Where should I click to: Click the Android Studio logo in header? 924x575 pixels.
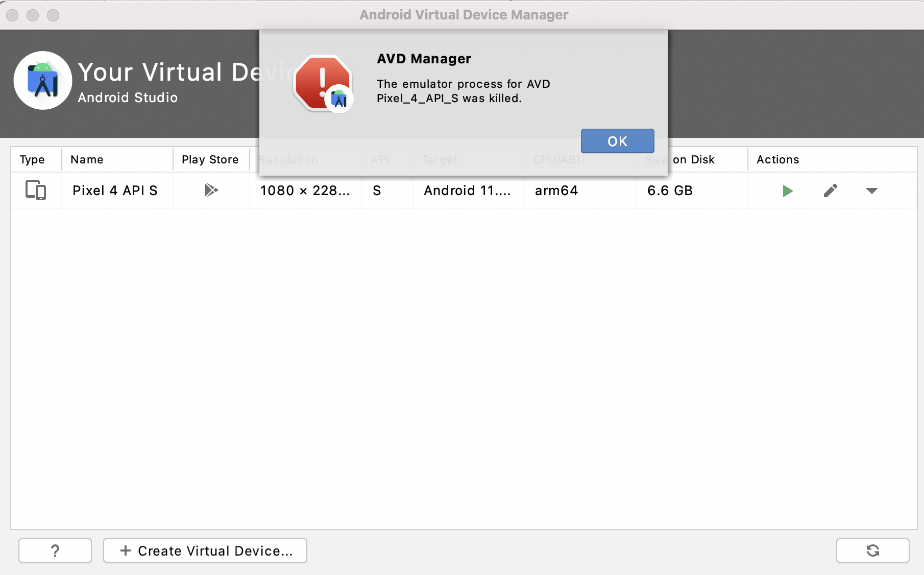coord(43,80)
